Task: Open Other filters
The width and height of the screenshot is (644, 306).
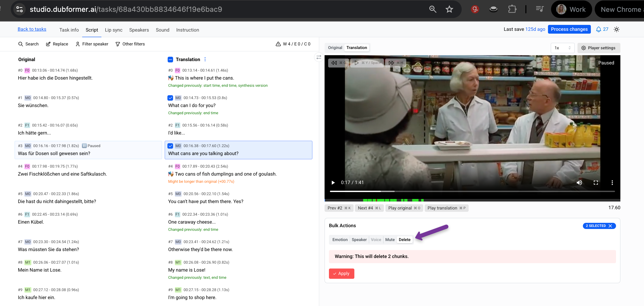Action: (130, 44)
